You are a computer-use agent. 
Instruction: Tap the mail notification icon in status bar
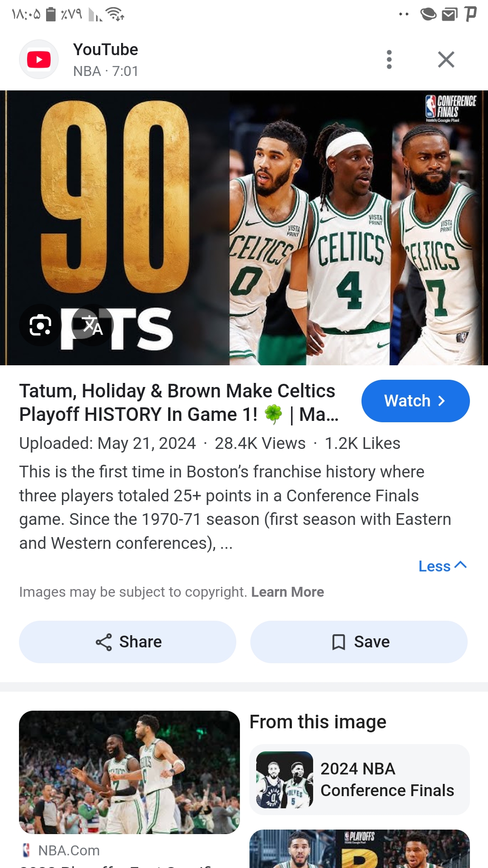[x=450, y=14]
